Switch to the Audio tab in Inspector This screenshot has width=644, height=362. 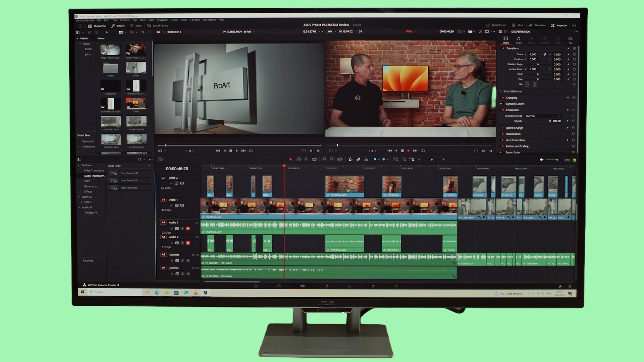(519, 40)
